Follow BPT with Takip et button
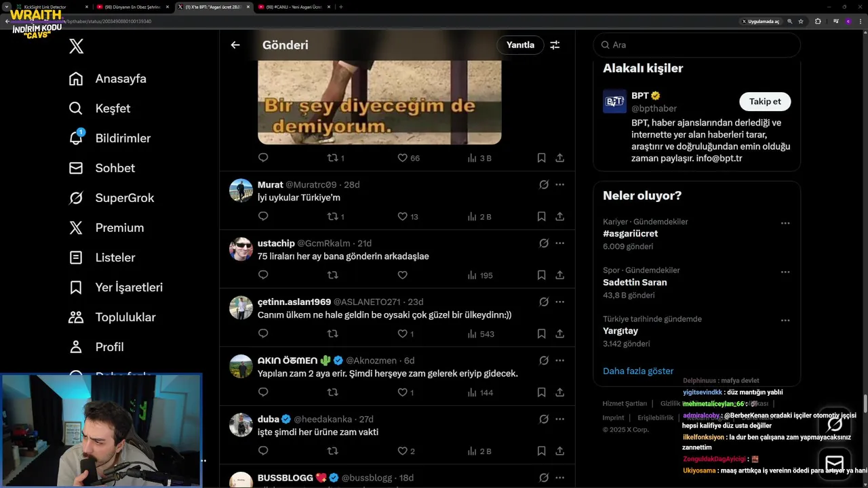The width and height of the screenshot is (868, 488). 765,102
